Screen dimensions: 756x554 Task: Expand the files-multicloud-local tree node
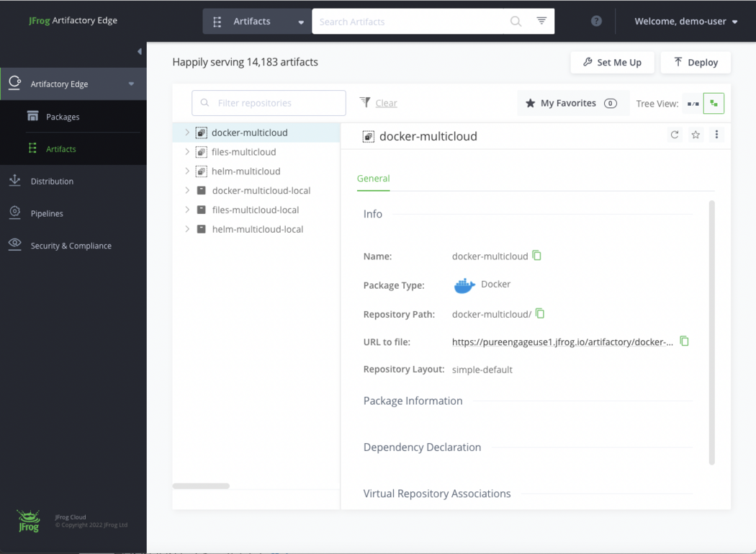(187, 210)
